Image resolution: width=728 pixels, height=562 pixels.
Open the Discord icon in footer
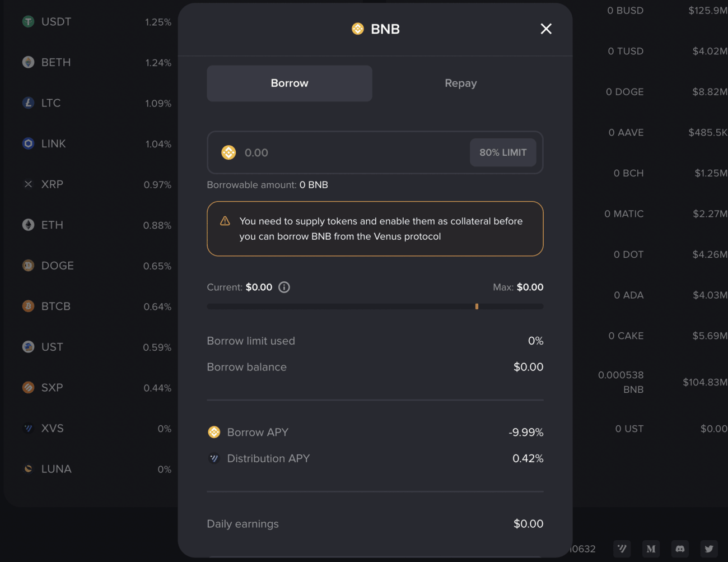[680, 549]
